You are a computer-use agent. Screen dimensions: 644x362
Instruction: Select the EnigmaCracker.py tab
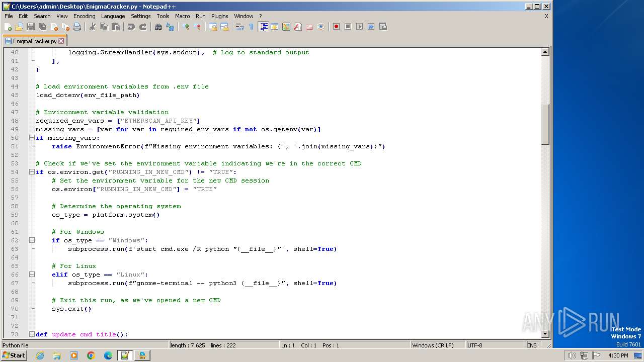coord(34,41)
